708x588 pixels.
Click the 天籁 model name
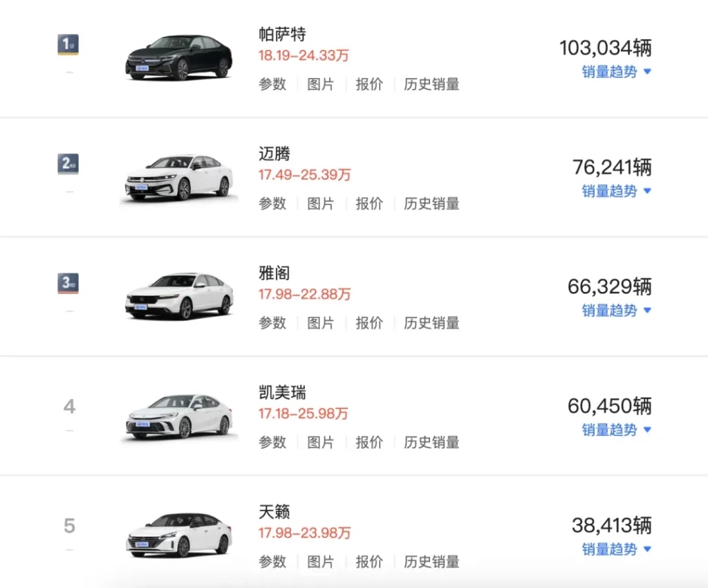click(274, 513)
